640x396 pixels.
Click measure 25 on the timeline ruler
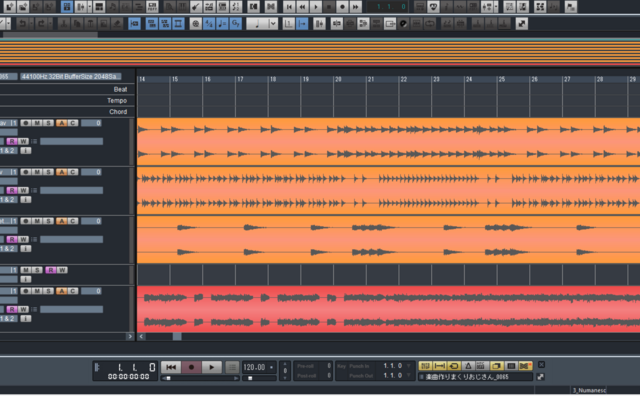coord(502,79)
